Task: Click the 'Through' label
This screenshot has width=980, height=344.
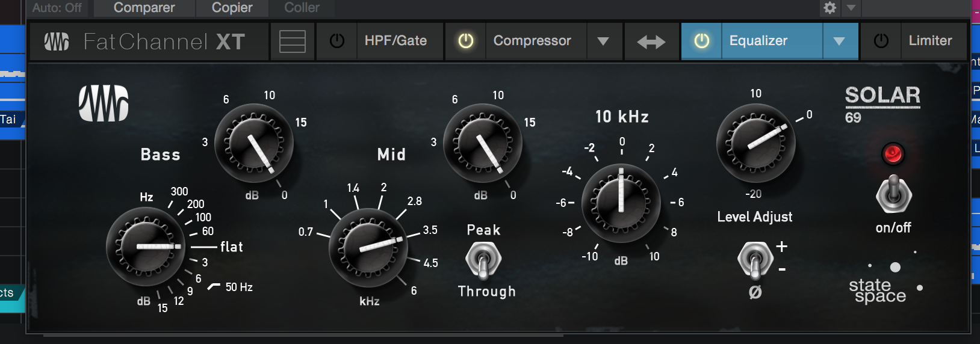Action: [x=487, y=291]
